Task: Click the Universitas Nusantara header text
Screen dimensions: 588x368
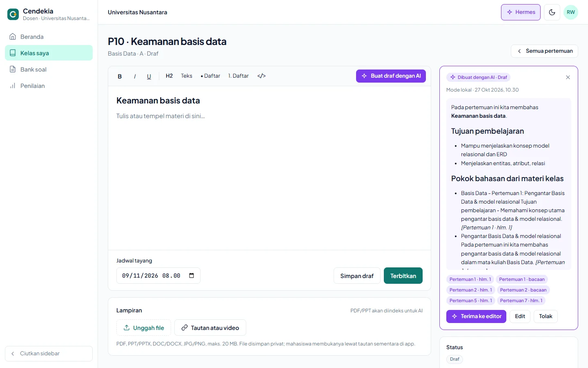Action: 138,12
